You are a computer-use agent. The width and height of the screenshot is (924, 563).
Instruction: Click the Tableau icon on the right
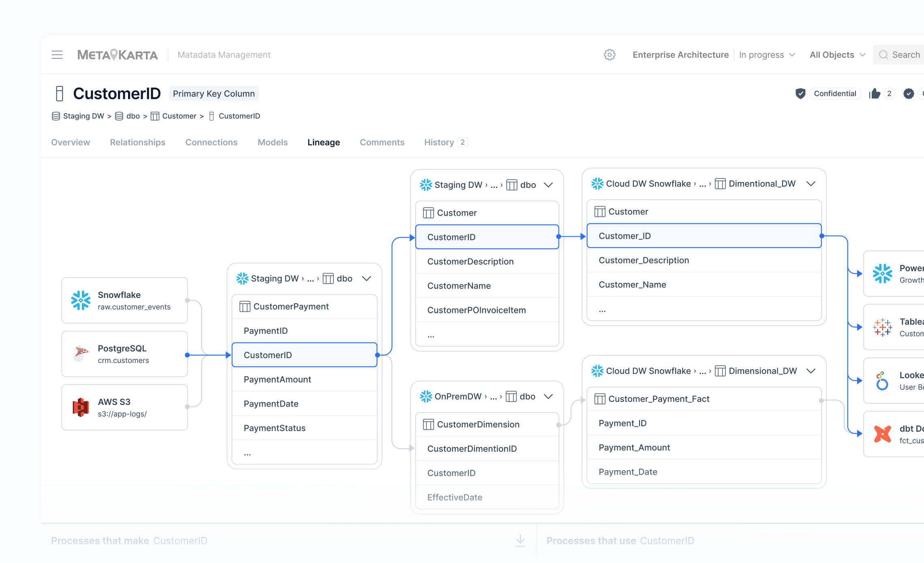(882, 327)
